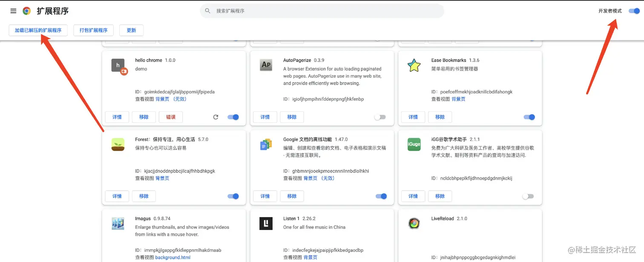Remove the Google Docs offline extension

(292, 196)
